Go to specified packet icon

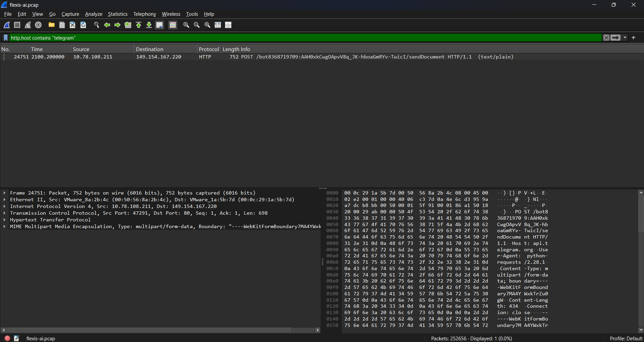tap(128, 25)
